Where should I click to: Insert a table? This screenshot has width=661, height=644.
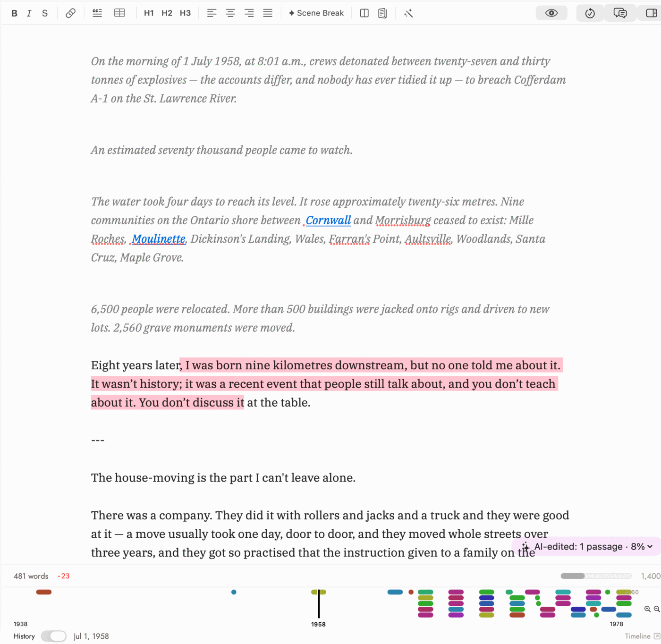pyautogui.click(x=120, y=13)
